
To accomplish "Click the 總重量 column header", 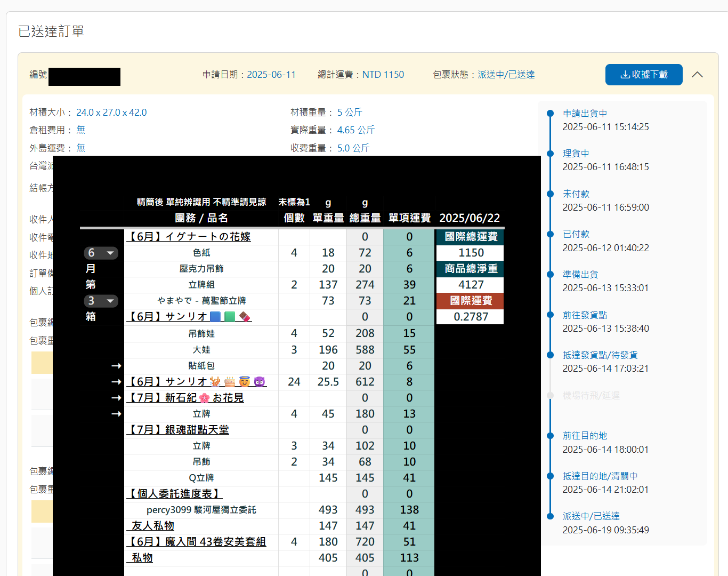I will click(365, 218).
